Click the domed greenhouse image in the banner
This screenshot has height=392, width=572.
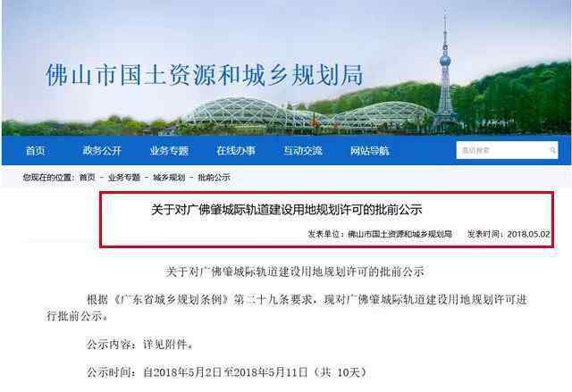[308, 115]
